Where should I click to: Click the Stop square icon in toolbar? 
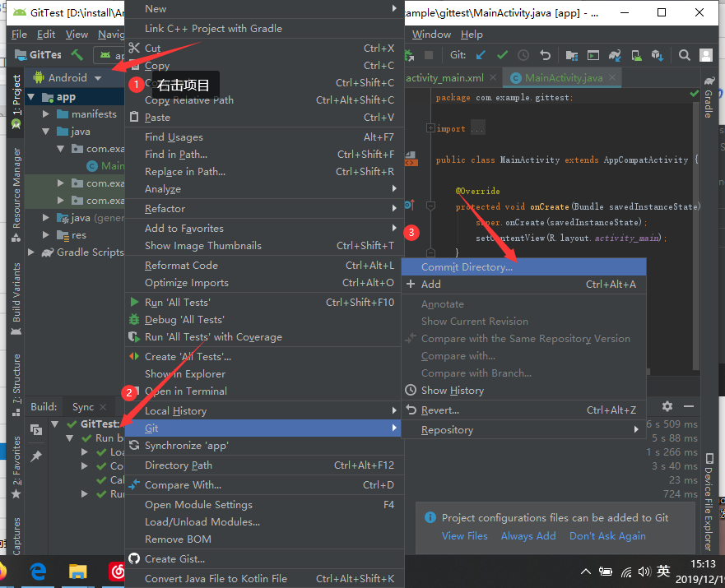pos(429,55)
